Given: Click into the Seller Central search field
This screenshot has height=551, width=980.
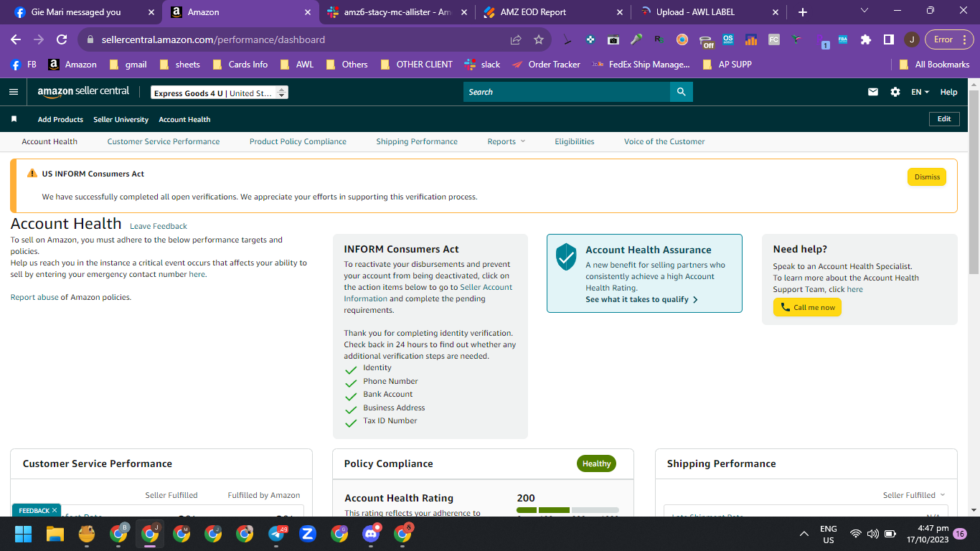Looking at the screenshot, I should pos(567,92).
